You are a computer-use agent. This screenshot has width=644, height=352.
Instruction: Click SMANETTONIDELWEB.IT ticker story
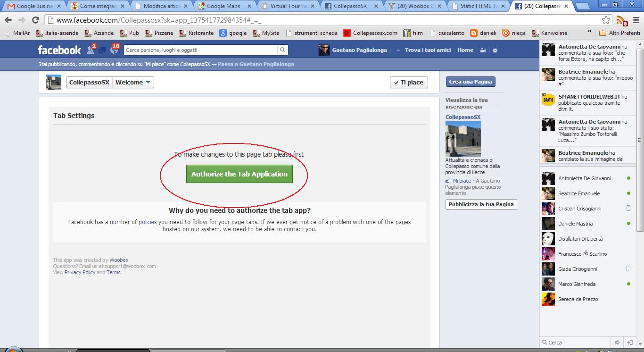click(x=587, y=102)
